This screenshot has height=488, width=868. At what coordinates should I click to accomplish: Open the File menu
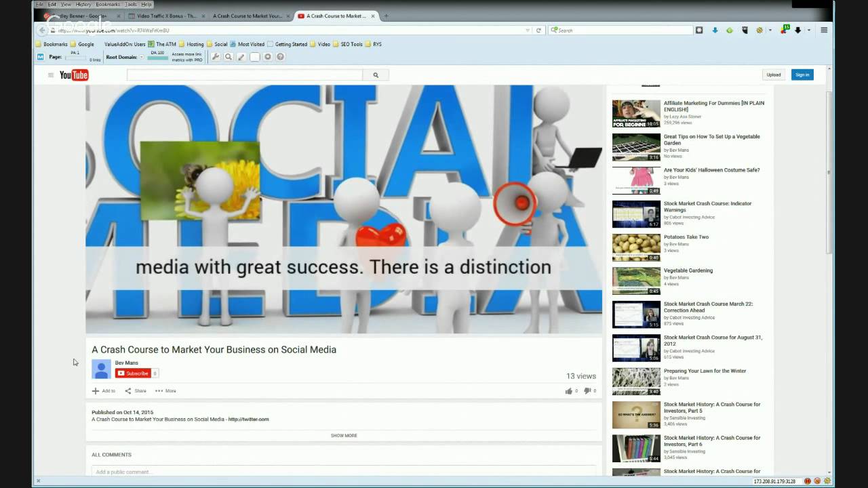(39, 4)
